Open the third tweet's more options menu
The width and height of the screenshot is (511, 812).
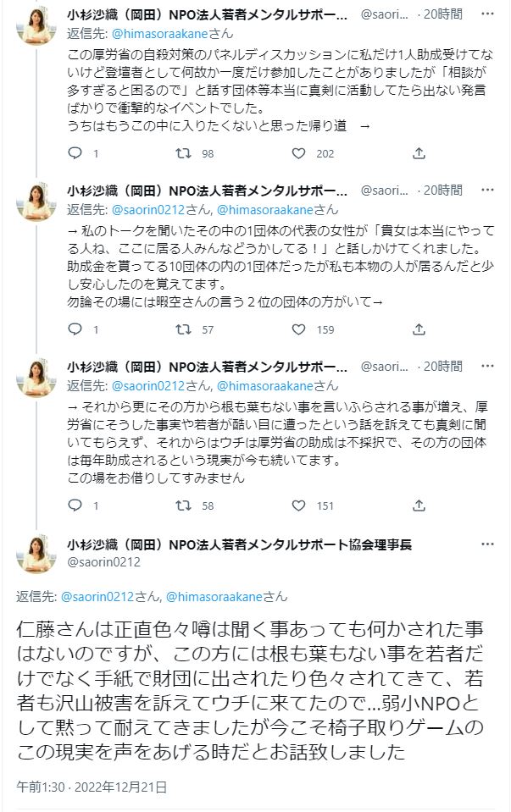click(x=487, y=367)
